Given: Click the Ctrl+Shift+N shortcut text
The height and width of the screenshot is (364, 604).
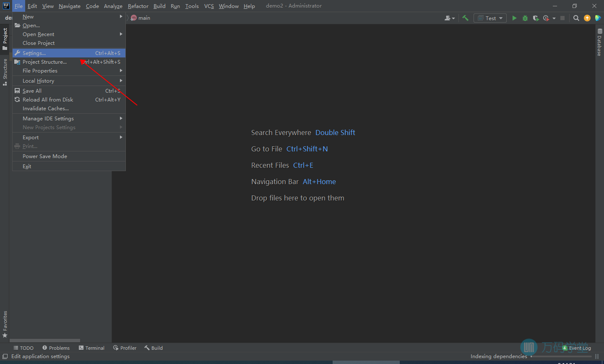Looking at the screenshot, I should coord(307,149).
